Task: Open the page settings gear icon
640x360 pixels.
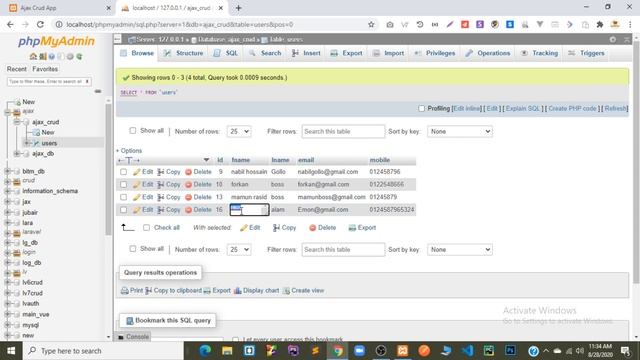Action: coord(613,40)
